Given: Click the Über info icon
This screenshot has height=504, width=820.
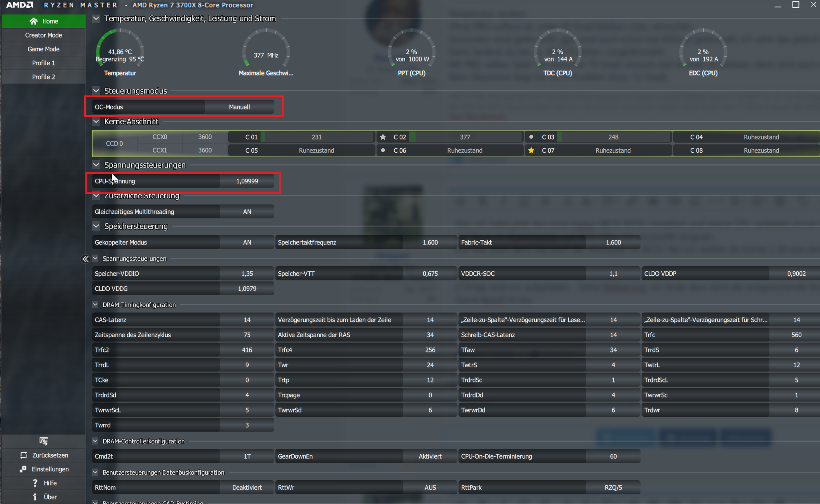Looking at the screenshot, I should [x=35, y=497].
